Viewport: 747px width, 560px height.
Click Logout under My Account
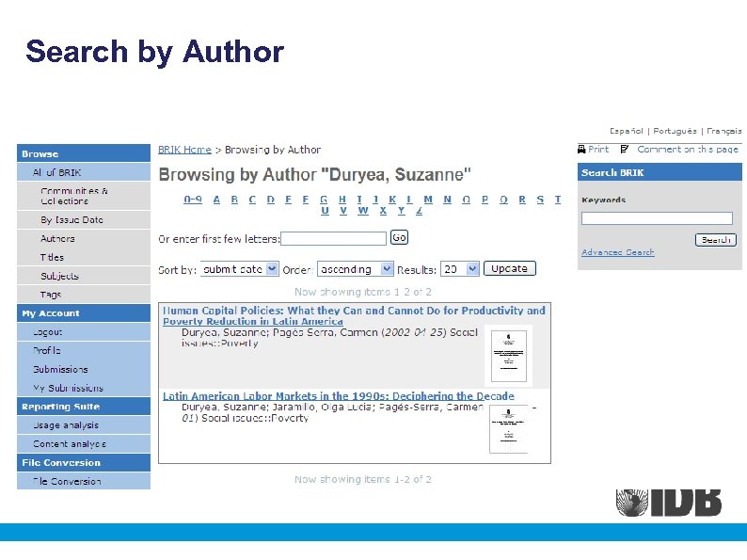click(x=84, y=332)
